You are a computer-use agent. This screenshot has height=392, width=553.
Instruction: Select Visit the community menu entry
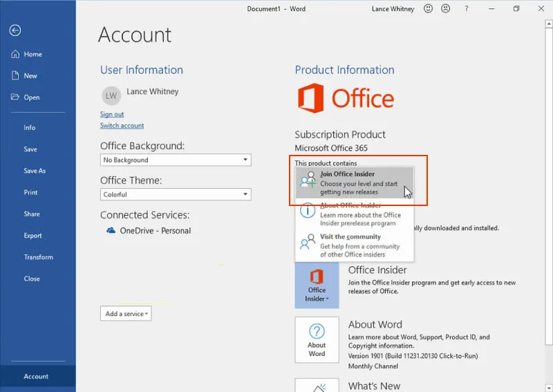[x=355, y=245]
